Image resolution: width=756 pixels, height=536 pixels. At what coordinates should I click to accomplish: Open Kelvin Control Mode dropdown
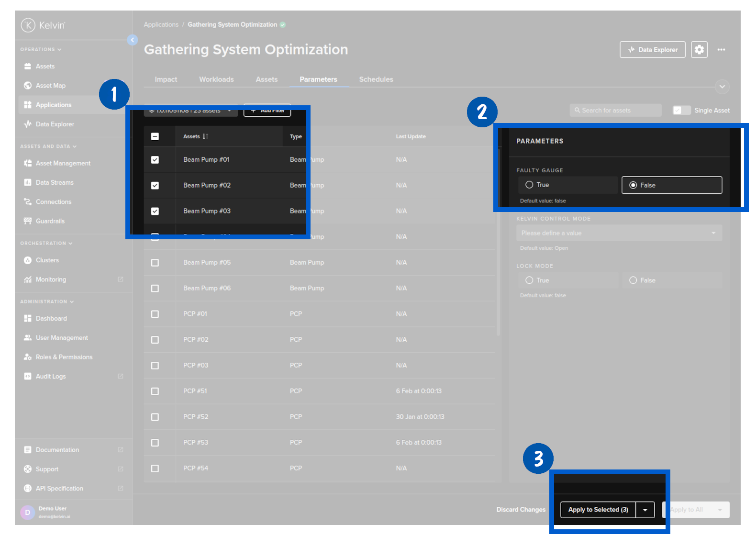point(619,233)
